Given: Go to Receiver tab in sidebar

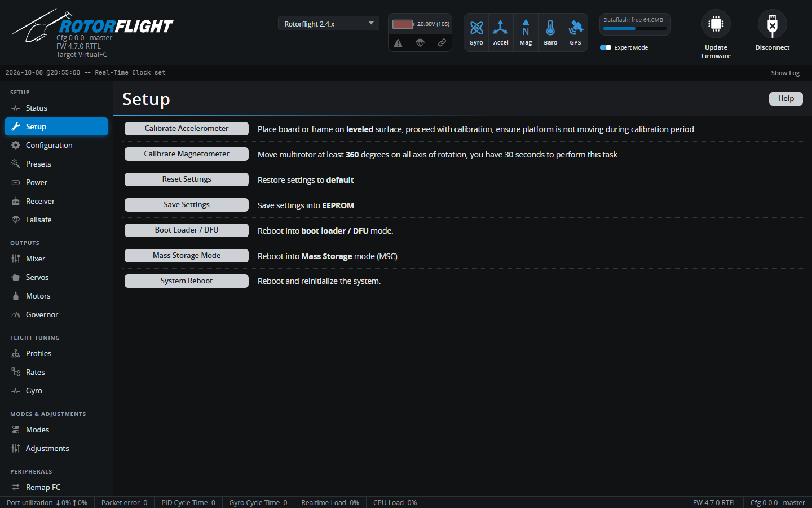Looking at the screenshot, I should [56, 201].
